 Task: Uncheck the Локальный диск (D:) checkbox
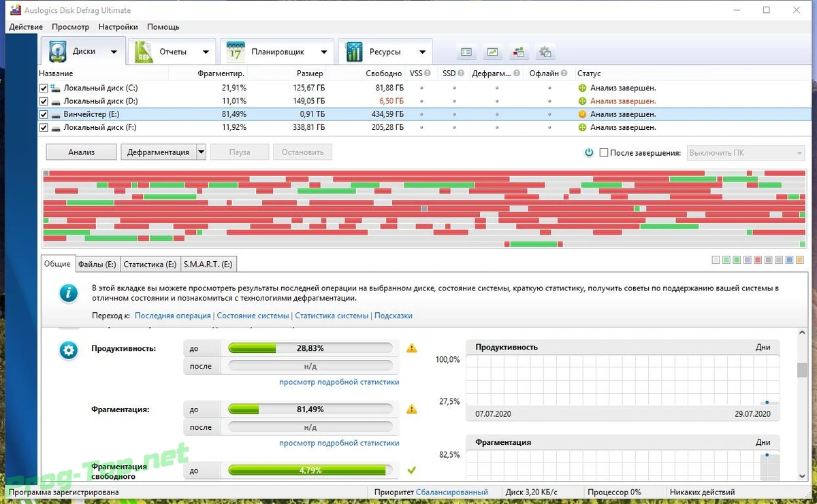tap(44, 101)
